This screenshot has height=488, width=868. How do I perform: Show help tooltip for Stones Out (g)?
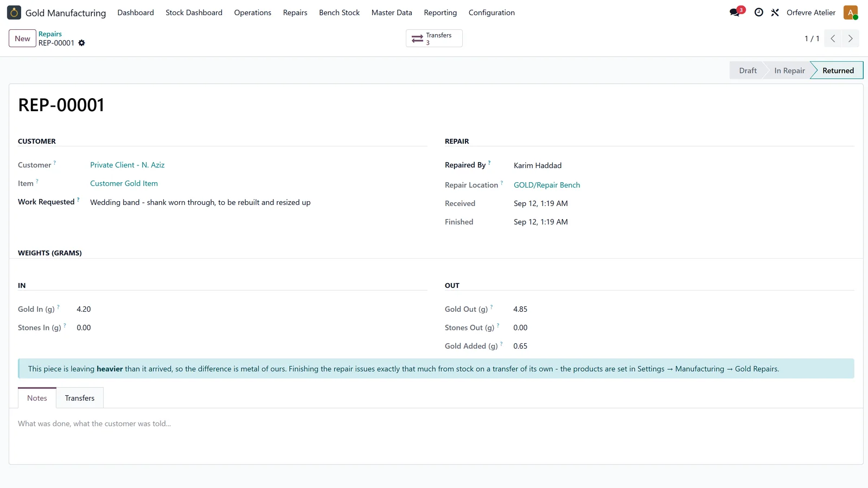498,325
